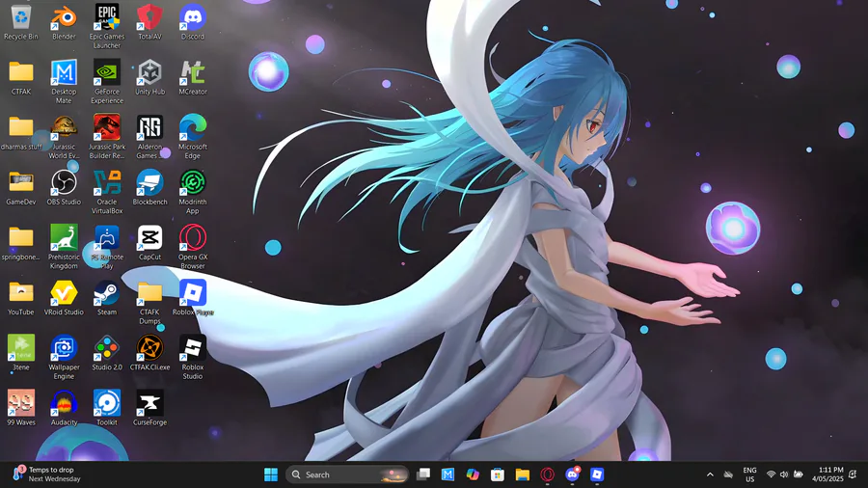The width and height of the screenshot is (868, 488).
Task: Open Epic Games Launcher shortcut
Action: [107, 27]
